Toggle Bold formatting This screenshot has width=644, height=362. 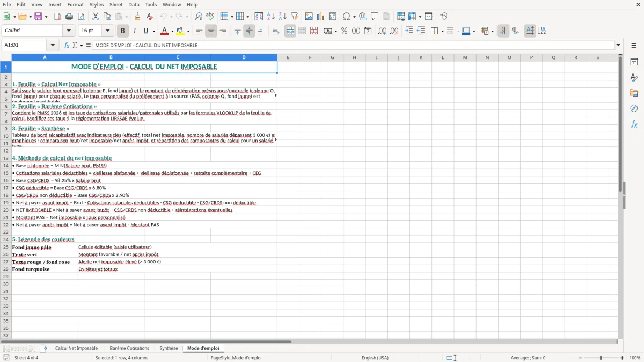[122, 31]
